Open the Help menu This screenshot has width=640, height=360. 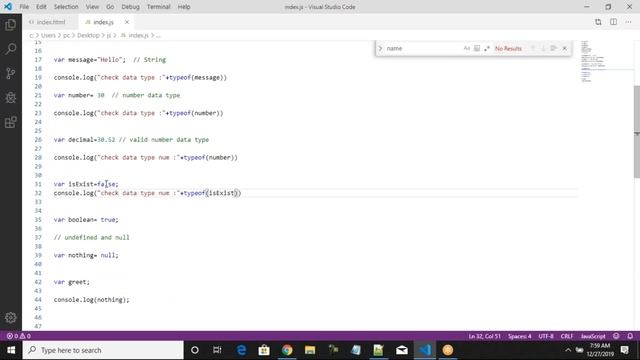coord(184,7)
